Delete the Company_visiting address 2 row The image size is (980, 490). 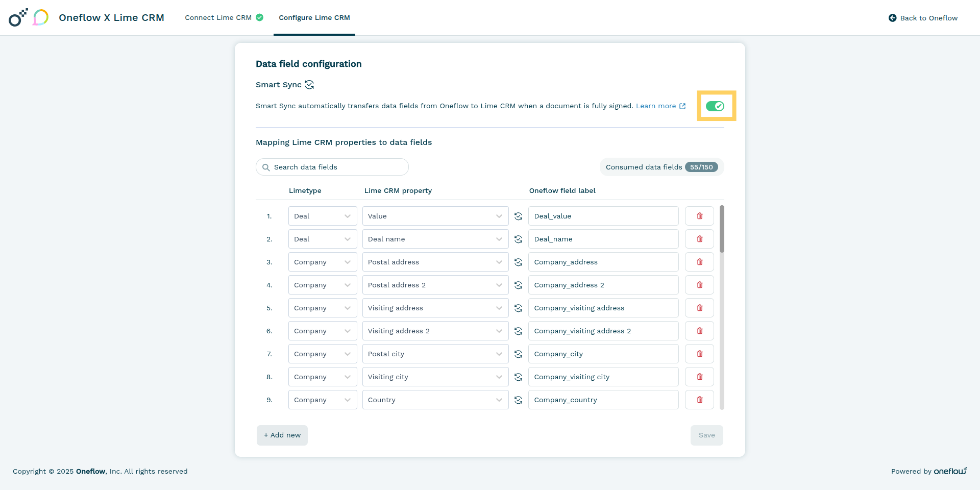pos(699,331)
